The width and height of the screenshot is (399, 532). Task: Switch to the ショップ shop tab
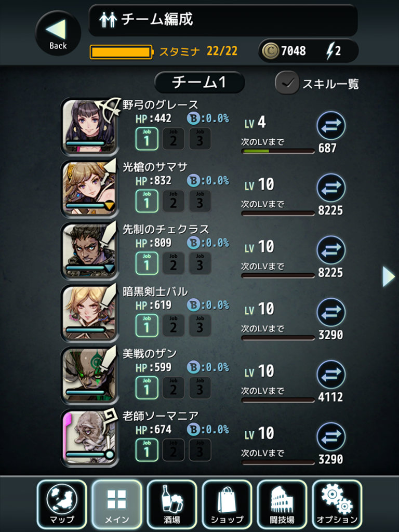pyautogui.click(x=227, y=504)
